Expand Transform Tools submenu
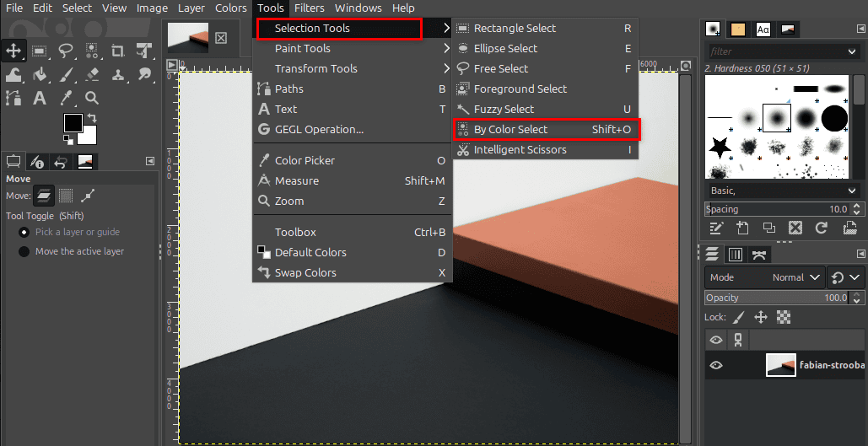The height and width of the screenshot is (446, 868). 353,68
